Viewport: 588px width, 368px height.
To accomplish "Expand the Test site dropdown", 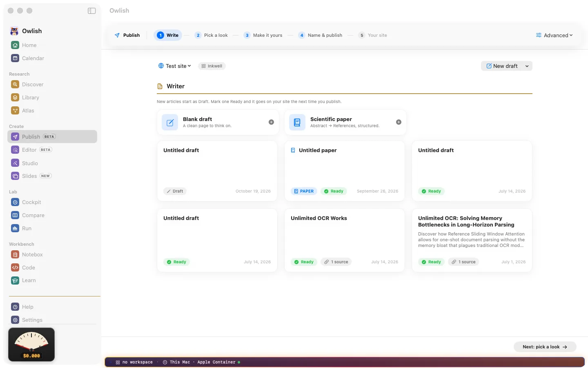I will click(174, 66).
